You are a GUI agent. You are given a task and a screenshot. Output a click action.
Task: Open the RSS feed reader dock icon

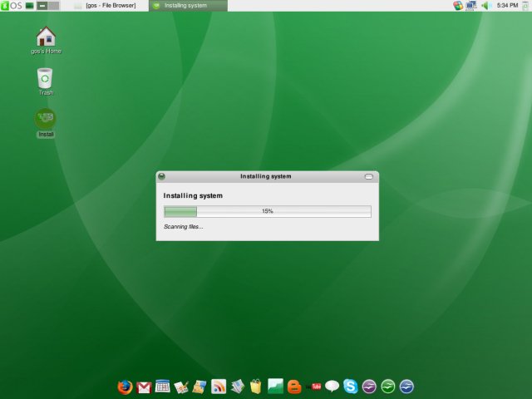tap(219, 387)
